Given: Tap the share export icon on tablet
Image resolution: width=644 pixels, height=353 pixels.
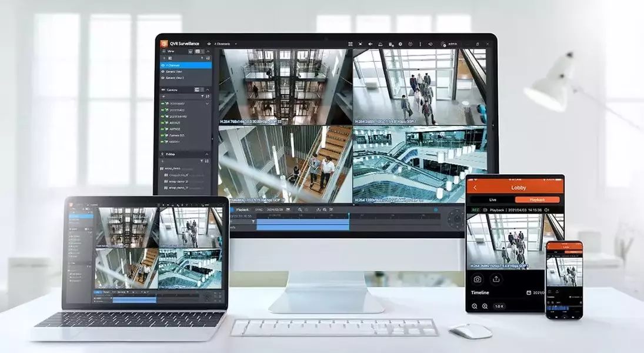Looking at the screenshot, I should point(496,279).
